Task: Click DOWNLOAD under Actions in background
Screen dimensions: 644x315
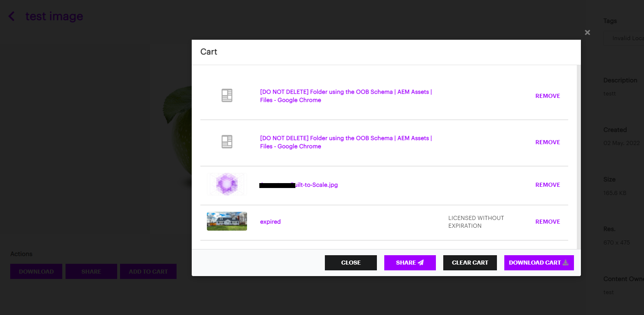Action: tap(36, 272)
